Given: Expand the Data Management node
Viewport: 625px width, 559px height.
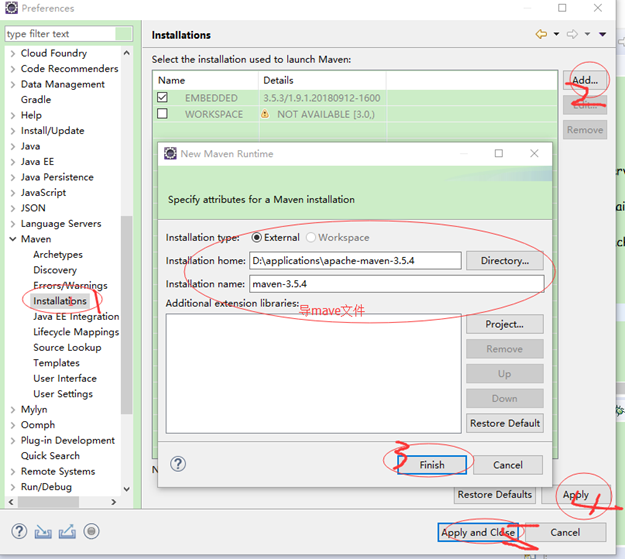Looking at the screenshot, I should coord(13,85).
